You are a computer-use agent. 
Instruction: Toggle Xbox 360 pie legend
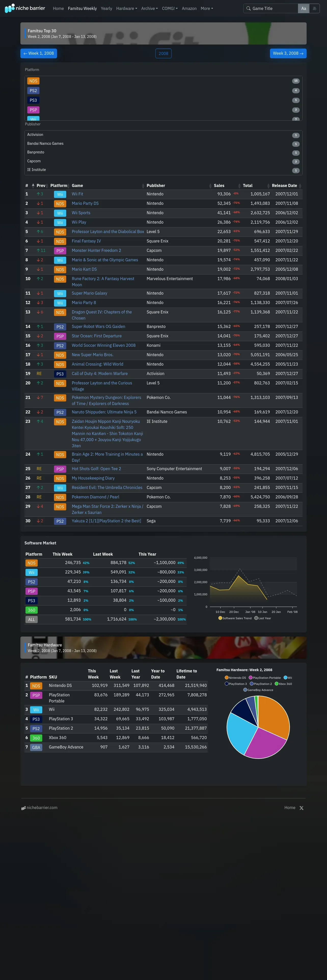pos(283,684)
